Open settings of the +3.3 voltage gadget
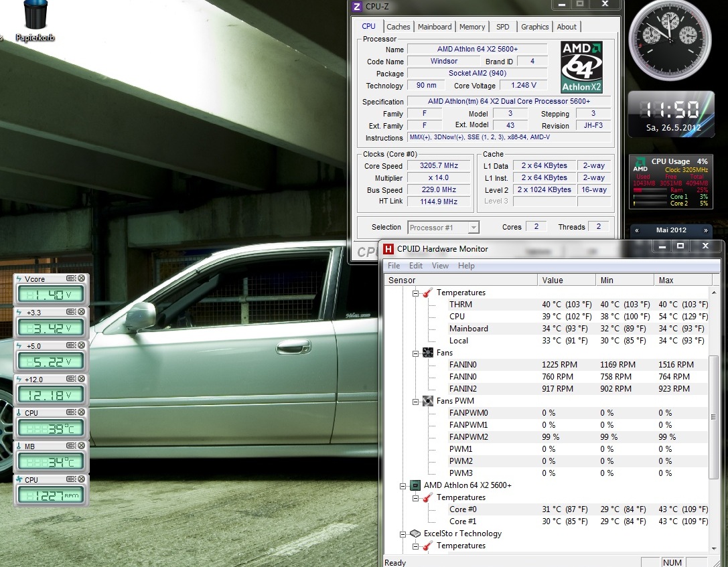The height and width of the screenshot is (567, 728). click(x=71, y=312)
